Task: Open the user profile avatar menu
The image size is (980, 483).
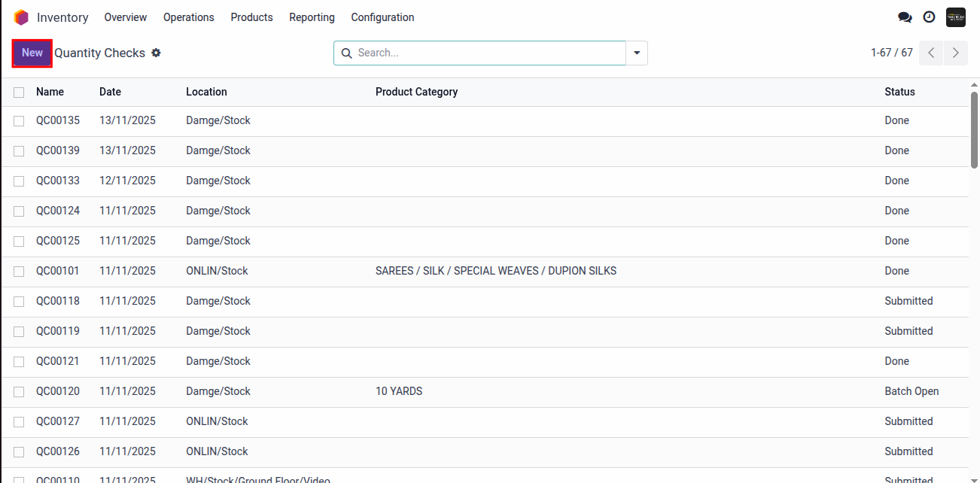Action: pos(955,17)
